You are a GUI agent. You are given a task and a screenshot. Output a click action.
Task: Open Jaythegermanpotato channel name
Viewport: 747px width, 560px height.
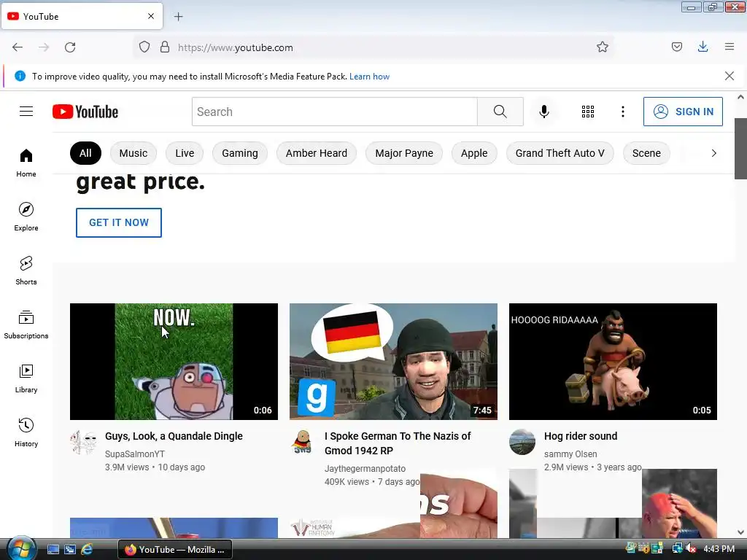coord(365,469)
